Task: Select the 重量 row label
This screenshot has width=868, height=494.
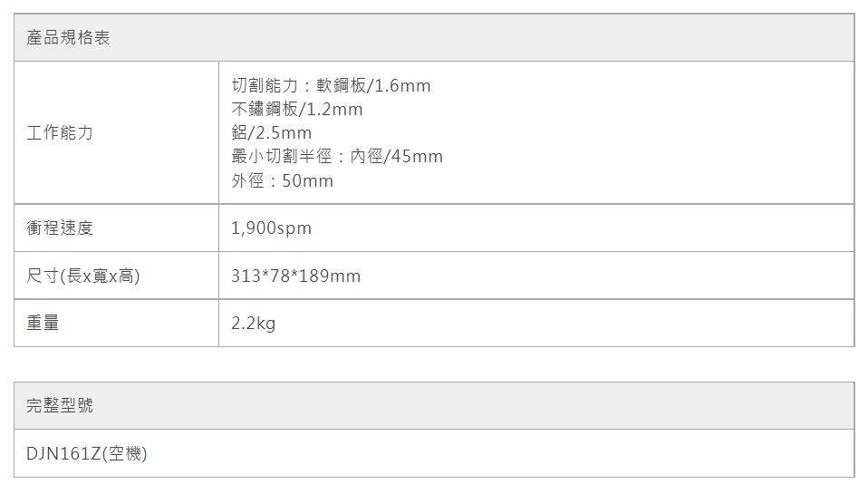Action: coord(43,323)
